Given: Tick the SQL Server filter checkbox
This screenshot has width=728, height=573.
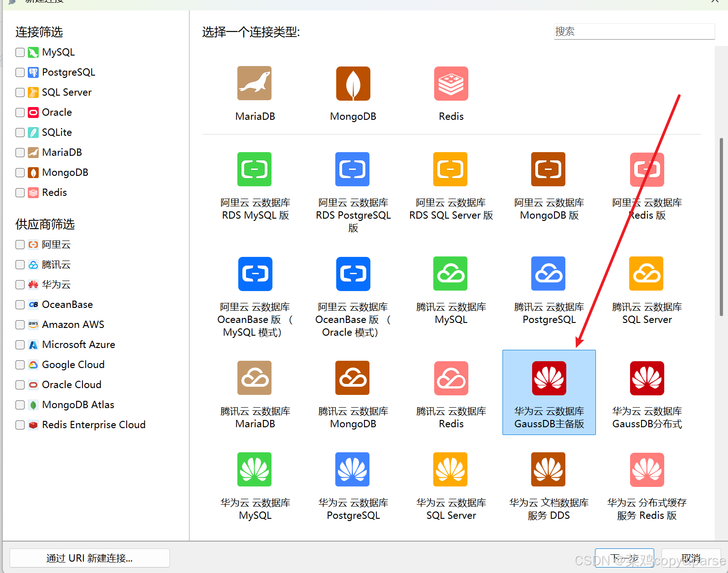Looking at the screenshot, I should 20,92.
